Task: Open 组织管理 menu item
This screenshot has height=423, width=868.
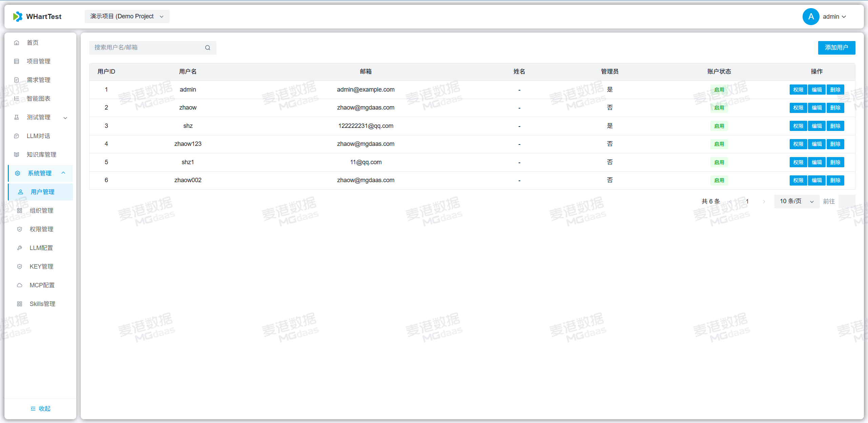Action: tap(41, 211)
